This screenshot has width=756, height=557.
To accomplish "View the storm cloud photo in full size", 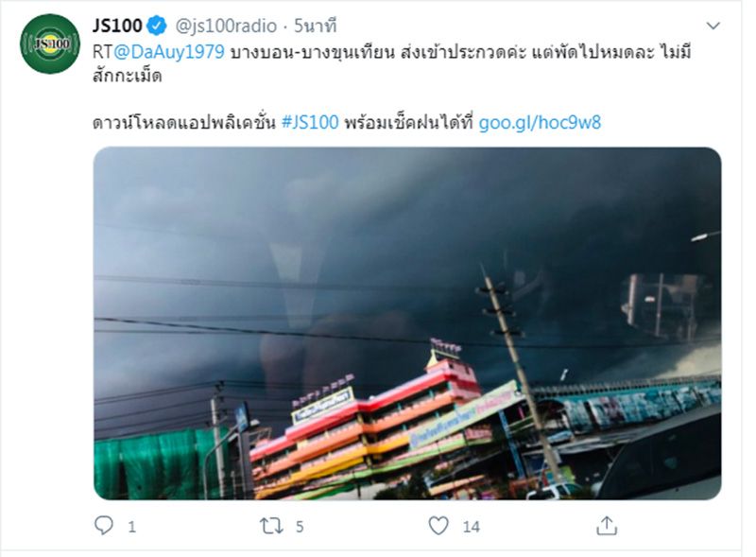I will point(407,323).
